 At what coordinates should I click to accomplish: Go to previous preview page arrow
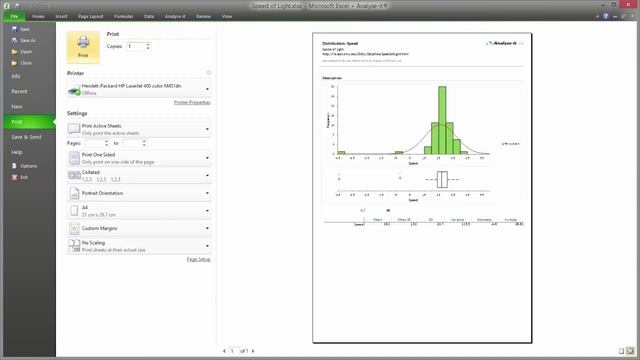pyautogui.click(x=224, y=351)
